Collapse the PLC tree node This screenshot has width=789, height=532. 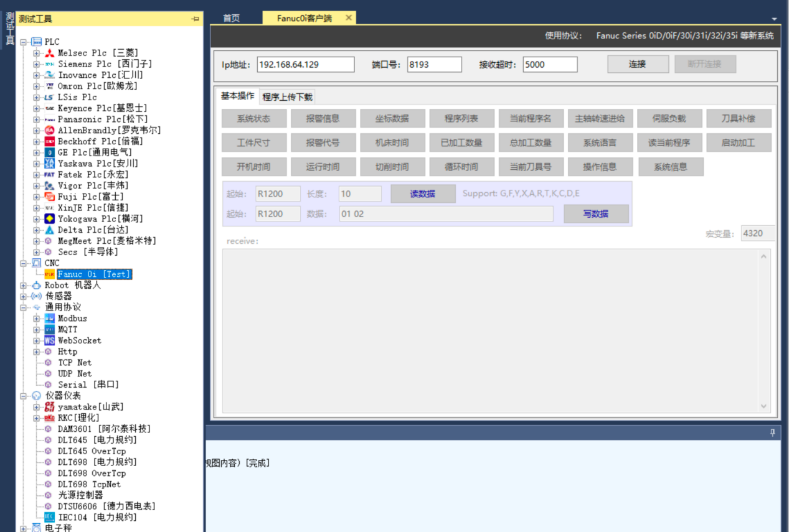click(x=24, y=42)
